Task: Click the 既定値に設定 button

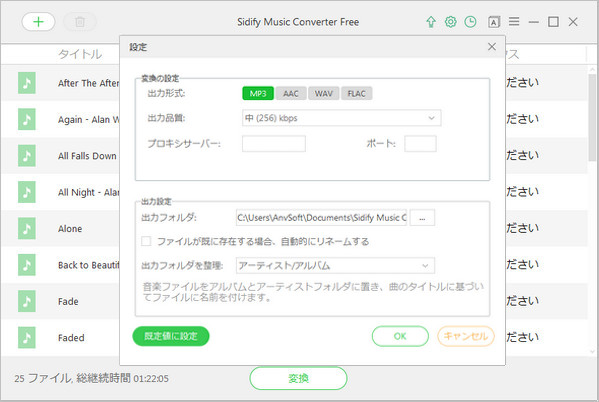Action: click(171, 336)
